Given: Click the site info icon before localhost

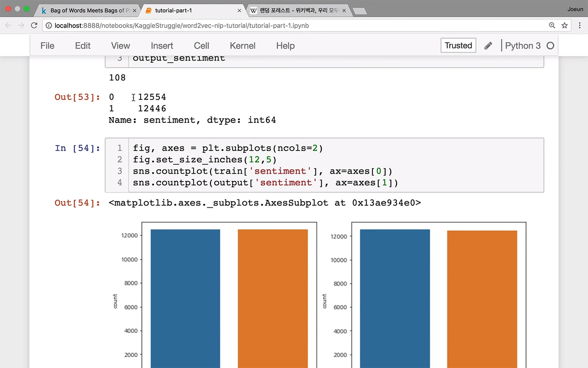Looking at the screenshot, I should click(x=49, y=26).
